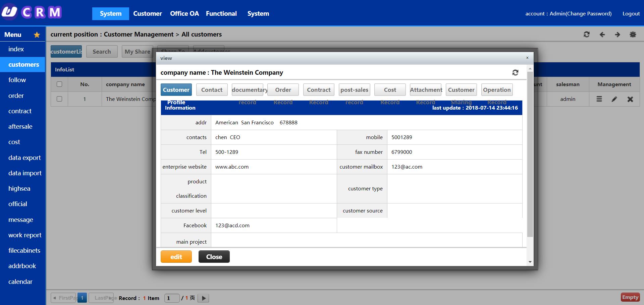Open index in the sidebar
Viewport: 644px width, 305px height.
(22, 49)
